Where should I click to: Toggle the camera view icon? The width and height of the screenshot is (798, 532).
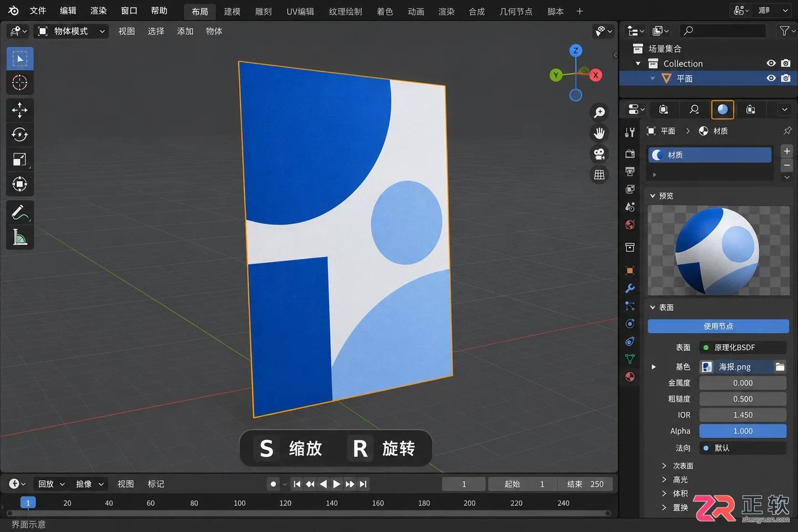pos(599,154)
